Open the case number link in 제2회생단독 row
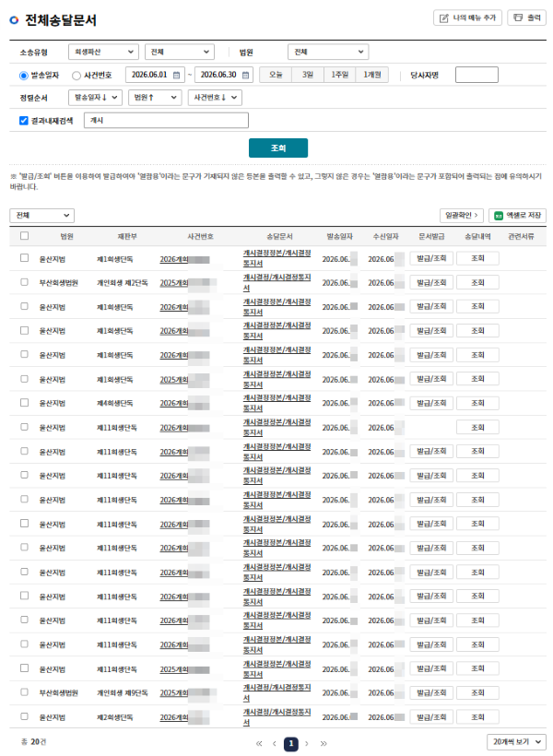The image size is (553, 756). [x=184, y=717]
